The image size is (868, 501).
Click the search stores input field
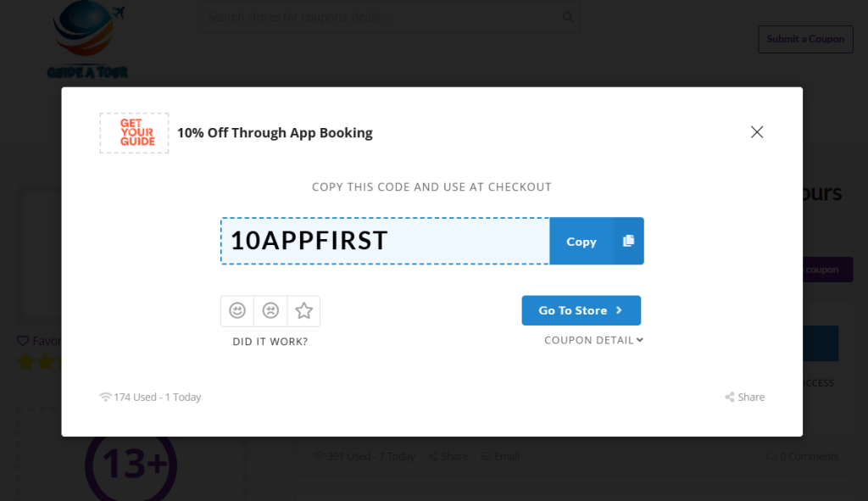(382, 17)
